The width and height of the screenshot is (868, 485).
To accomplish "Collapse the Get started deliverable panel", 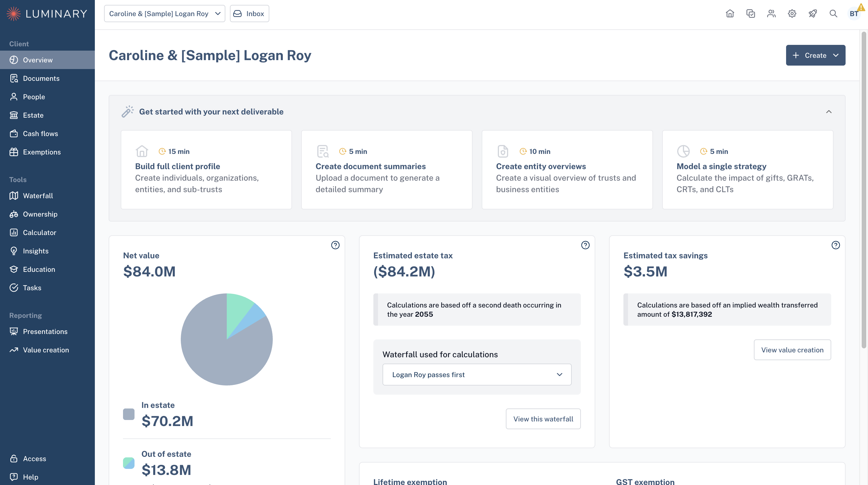I will [829, 112].
